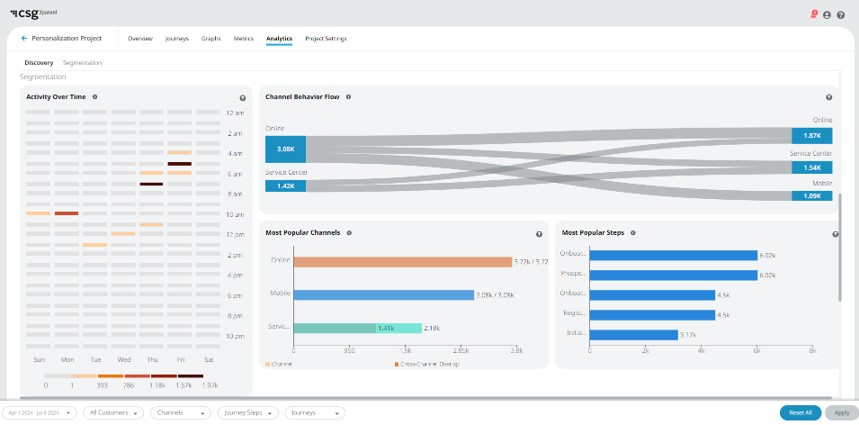Click the Reset All button
The width and height of the screenshot is (859, 425).
click(x=800, y=412)
